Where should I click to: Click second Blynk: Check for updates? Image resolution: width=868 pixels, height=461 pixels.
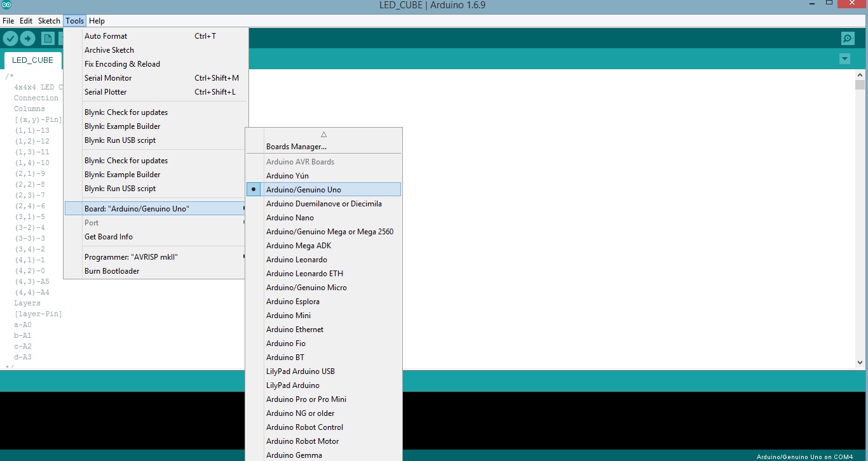point(155,161)
